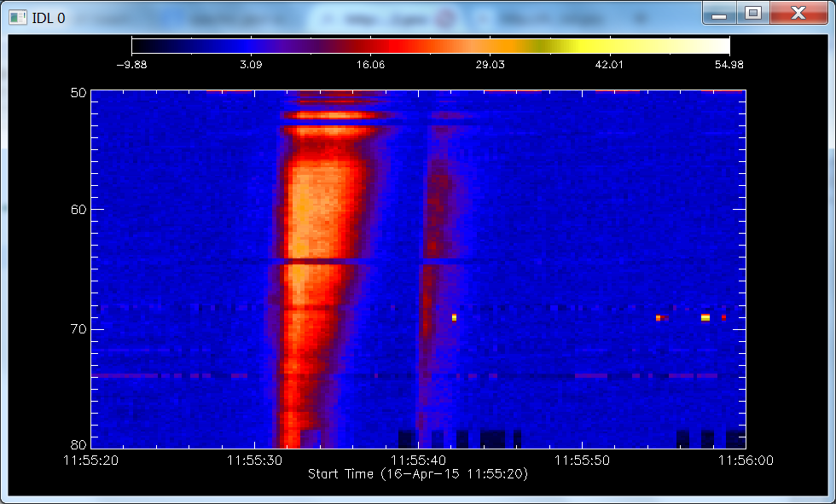Screen dimensions: 836x504
Task: Click the Start Time axis title
Action: point(418,473)
